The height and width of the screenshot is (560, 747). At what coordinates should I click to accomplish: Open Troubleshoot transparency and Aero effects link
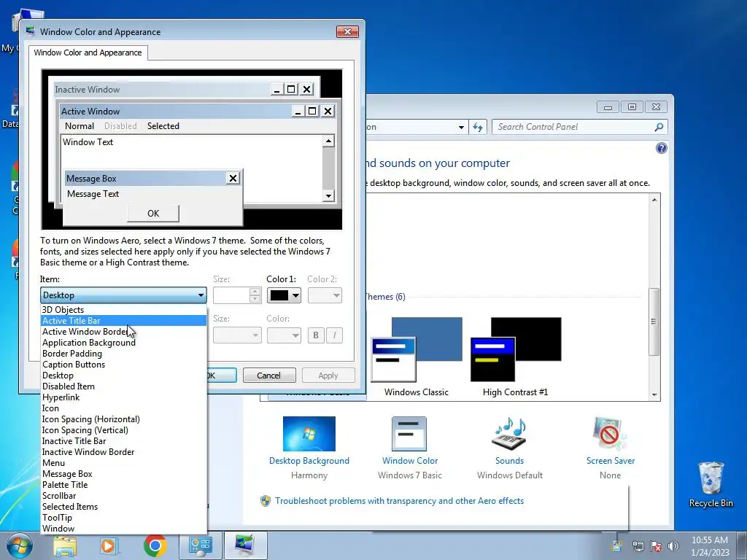[x=399, y=501]
